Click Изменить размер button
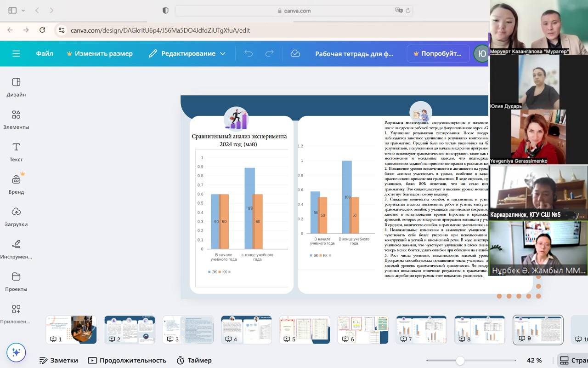This screenshot has height=368, width=588. pyautogui.click(x=100, y=53)
